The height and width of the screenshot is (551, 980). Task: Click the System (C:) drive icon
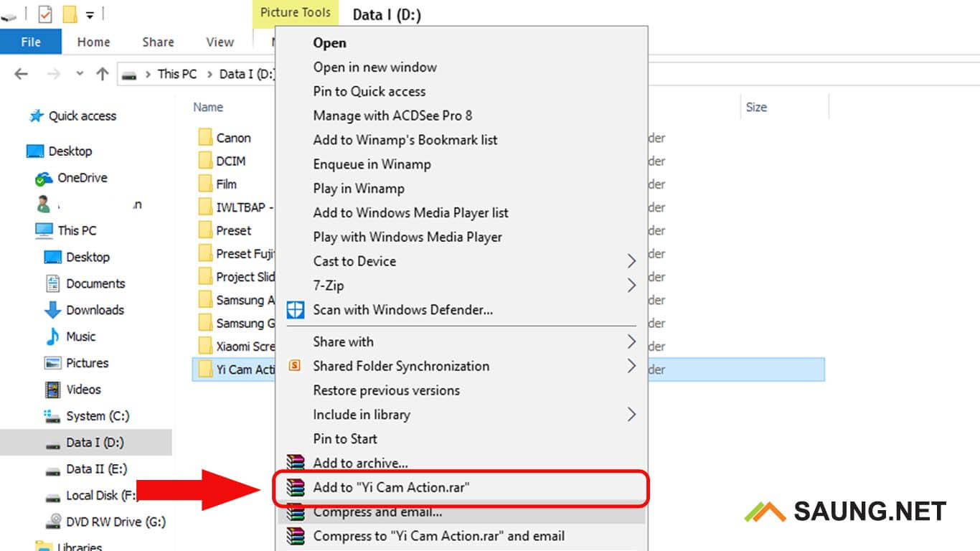pyautogui.click(x=52, y=416)
